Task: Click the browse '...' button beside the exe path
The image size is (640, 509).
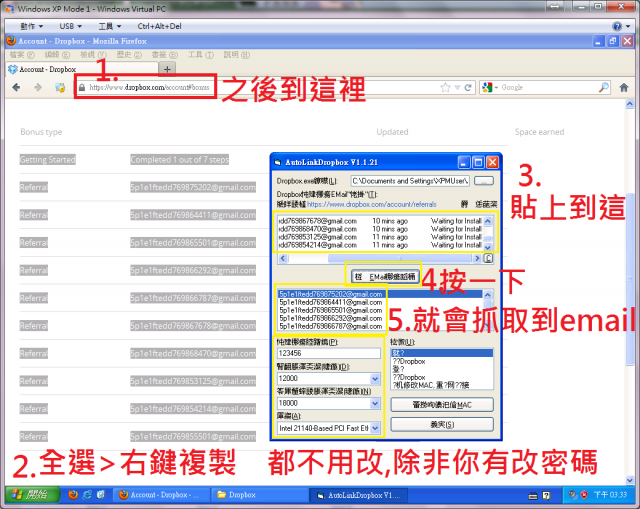Action: (484, 181)
